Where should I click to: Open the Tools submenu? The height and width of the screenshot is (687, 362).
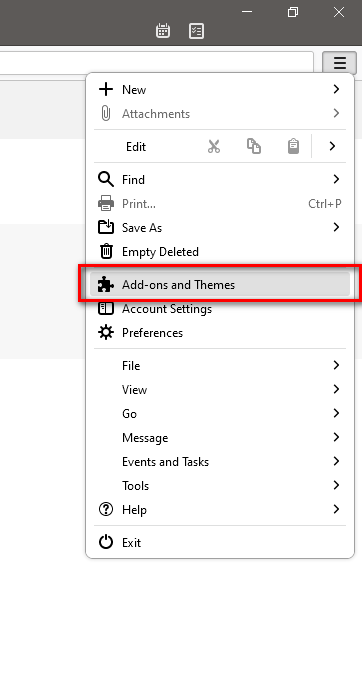220,485
